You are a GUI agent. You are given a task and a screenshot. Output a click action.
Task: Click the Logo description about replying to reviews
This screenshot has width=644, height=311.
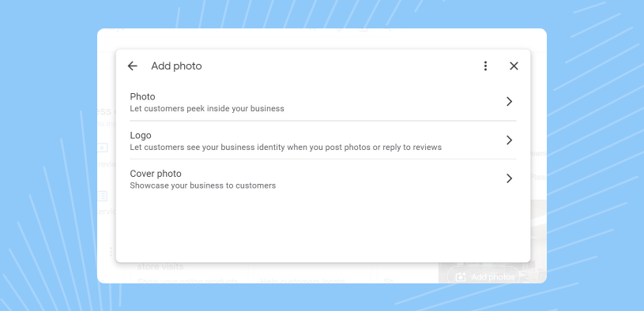click(x=286, y=148)
